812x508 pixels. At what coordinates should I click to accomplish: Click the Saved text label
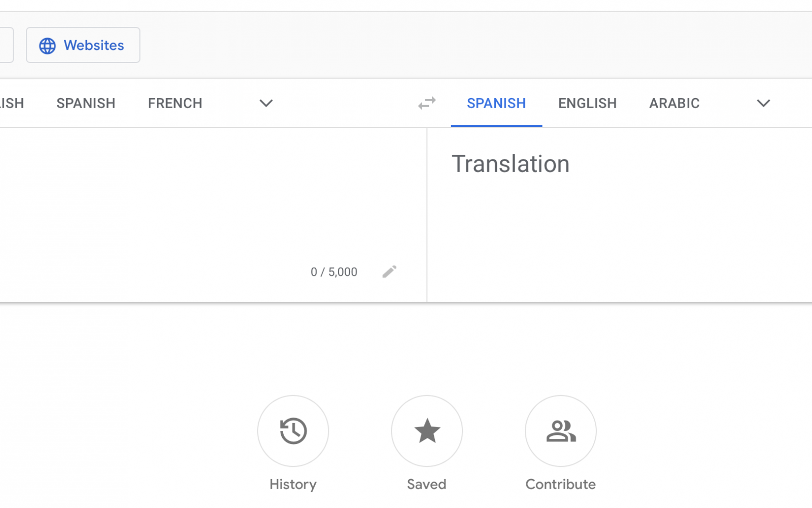(x=426, y=484)
